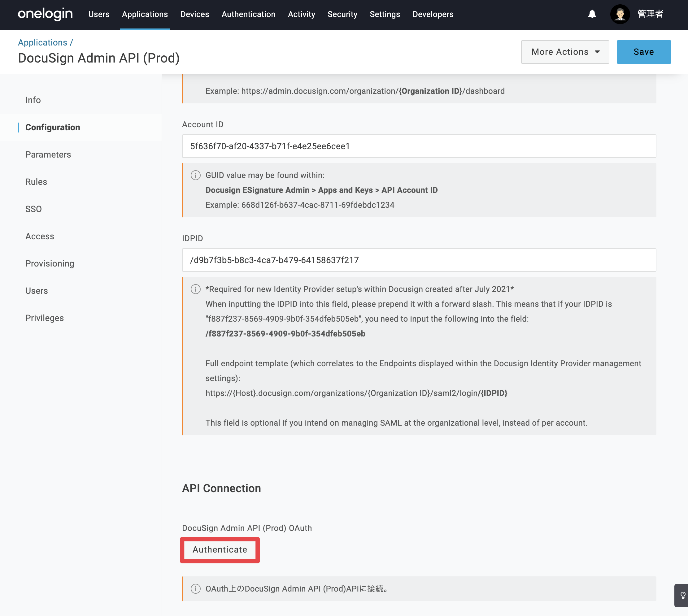The width and height of the screenshot is (688, 616).
Task: Click info icon beside GUID value note
Action: (195, 175)
